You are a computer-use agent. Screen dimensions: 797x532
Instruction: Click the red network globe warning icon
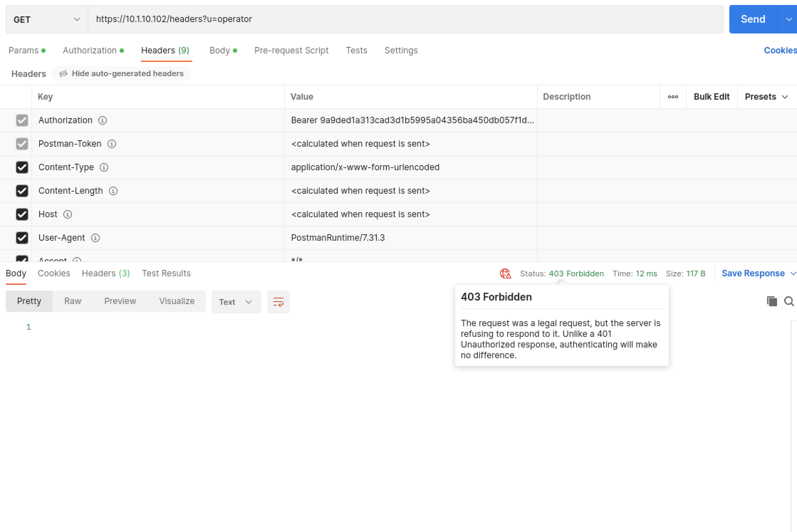pos(505,273)
